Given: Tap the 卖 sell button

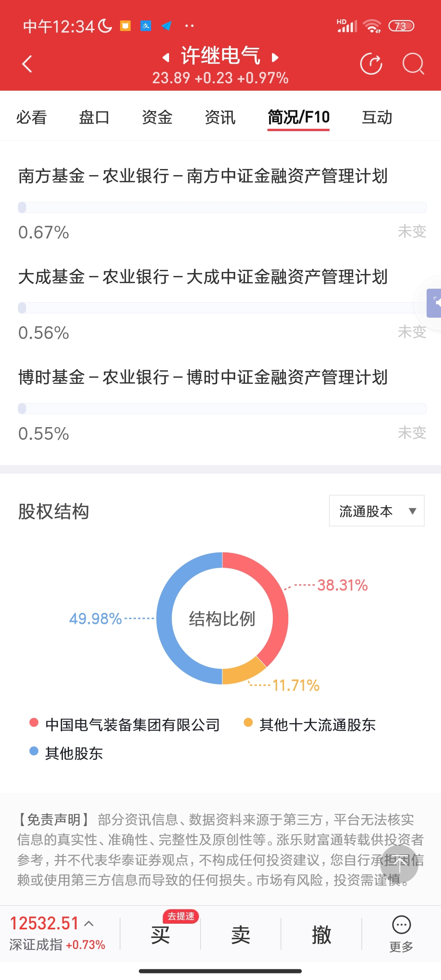Looking at the screenshot, I should pos(241,935).
